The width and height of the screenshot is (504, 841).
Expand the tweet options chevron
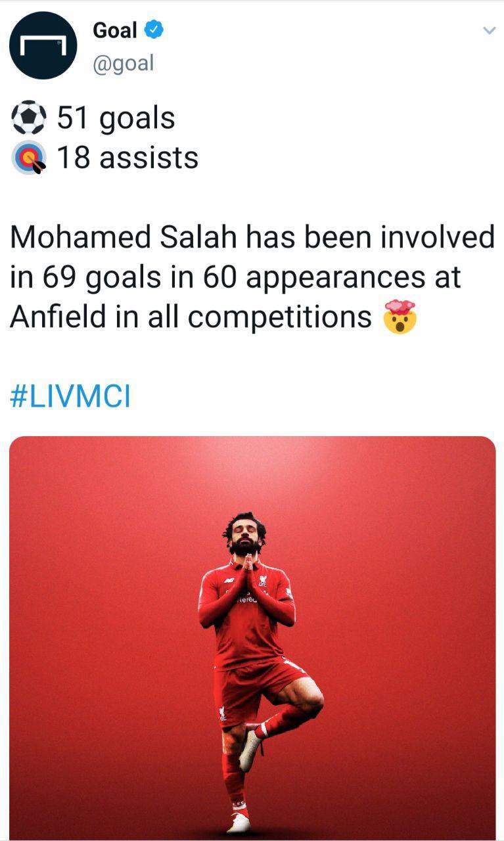tap(488, 30)
